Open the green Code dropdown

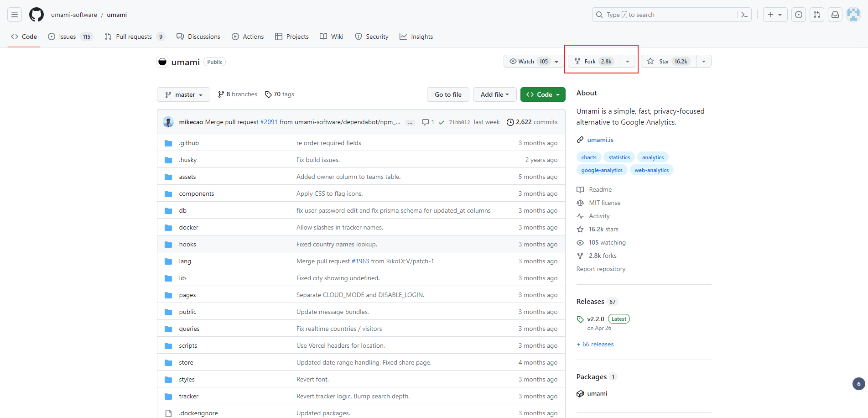543,94
